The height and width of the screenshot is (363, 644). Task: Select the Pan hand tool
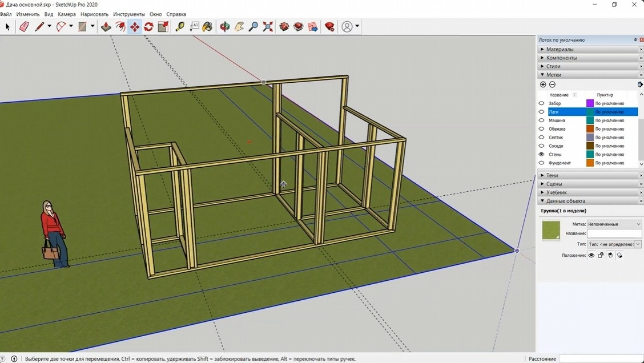tap(239, 27)
